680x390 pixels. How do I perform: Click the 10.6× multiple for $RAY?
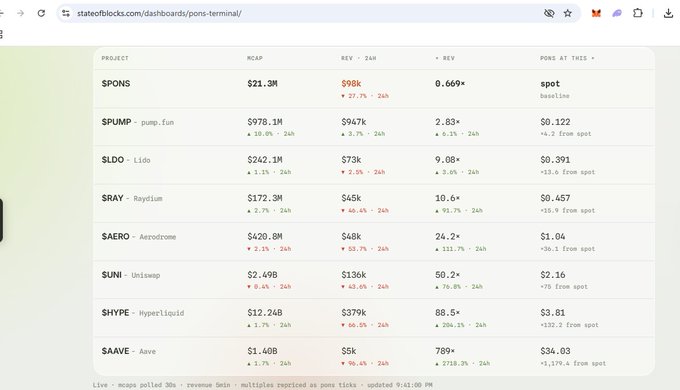click(448, 198)
